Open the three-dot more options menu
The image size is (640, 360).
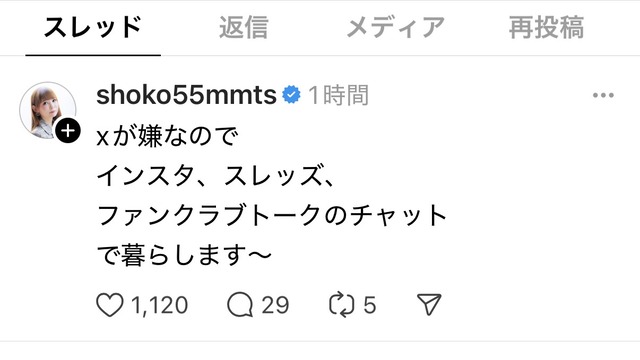pyautogui.click(x=603, y=96)
